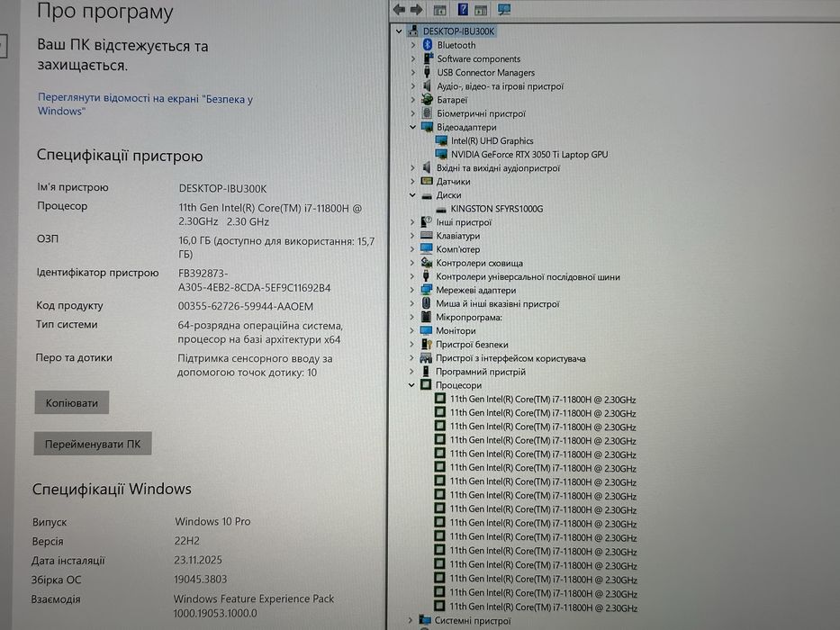
Task: Click the OS build value 19045.3803
Action: pyautogui.click(x=200, y=580)
